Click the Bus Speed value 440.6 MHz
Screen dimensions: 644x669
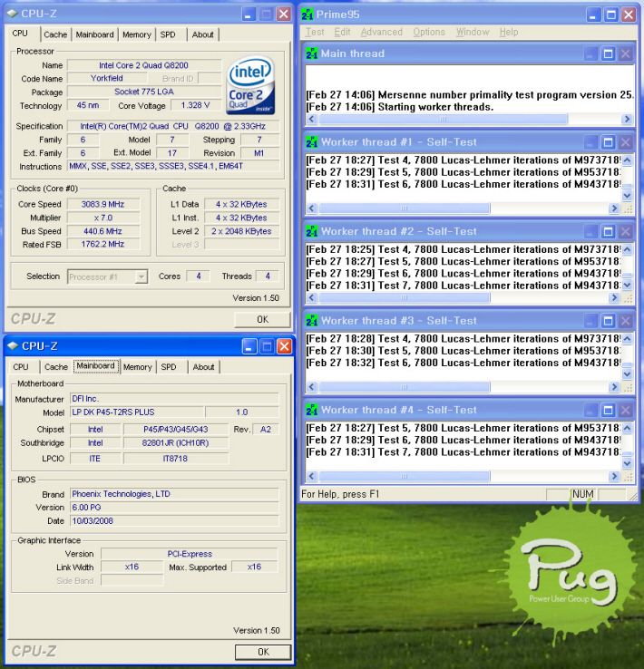[102, 231]
